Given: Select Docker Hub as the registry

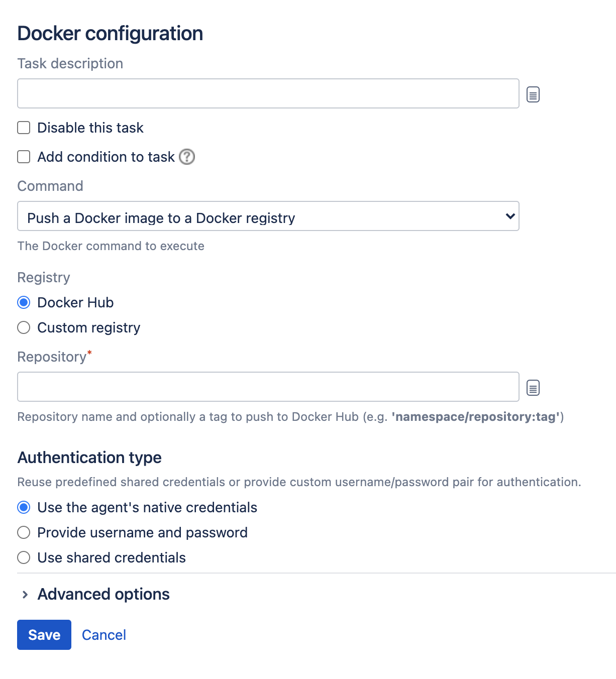Looking at the screenshot, I should coord(24,302).
